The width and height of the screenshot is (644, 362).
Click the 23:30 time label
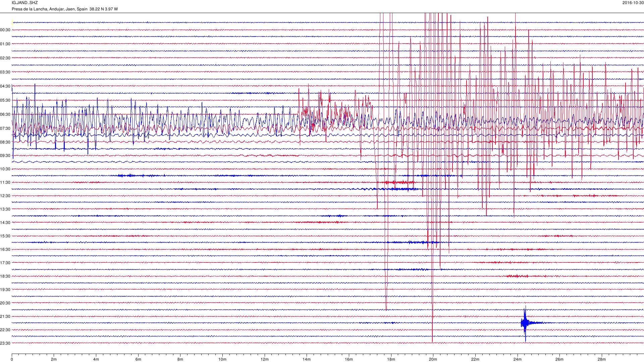[5, 343]
